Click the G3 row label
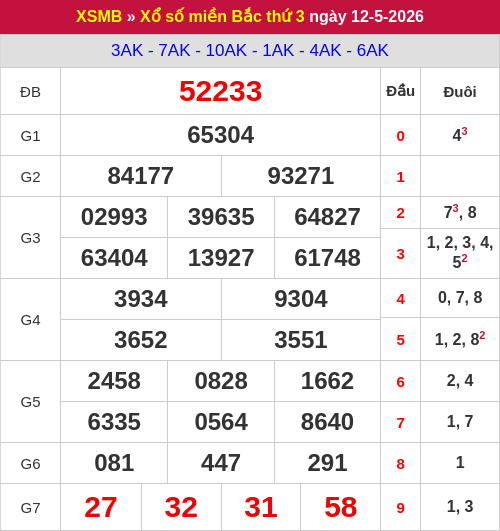The height and width of the screenshot is (531, 500). tap(30, 238)
